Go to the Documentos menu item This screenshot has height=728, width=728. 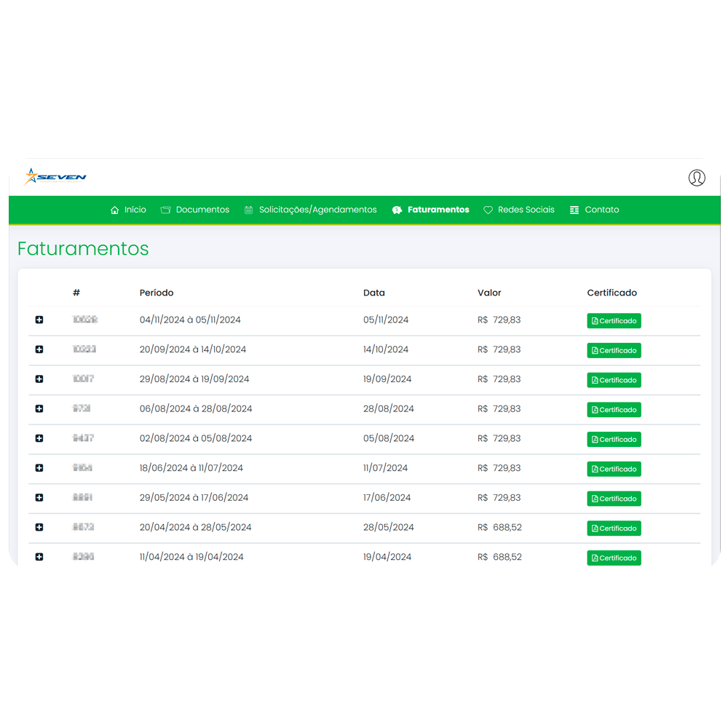click(x=202, y=210)
